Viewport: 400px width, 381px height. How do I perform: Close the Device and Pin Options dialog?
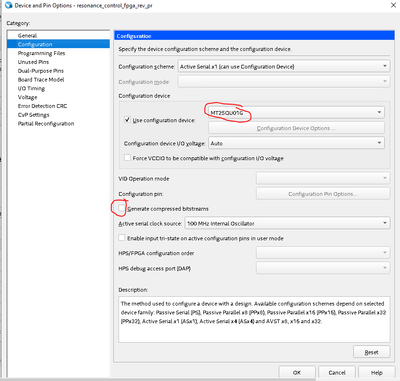[393, 5]
